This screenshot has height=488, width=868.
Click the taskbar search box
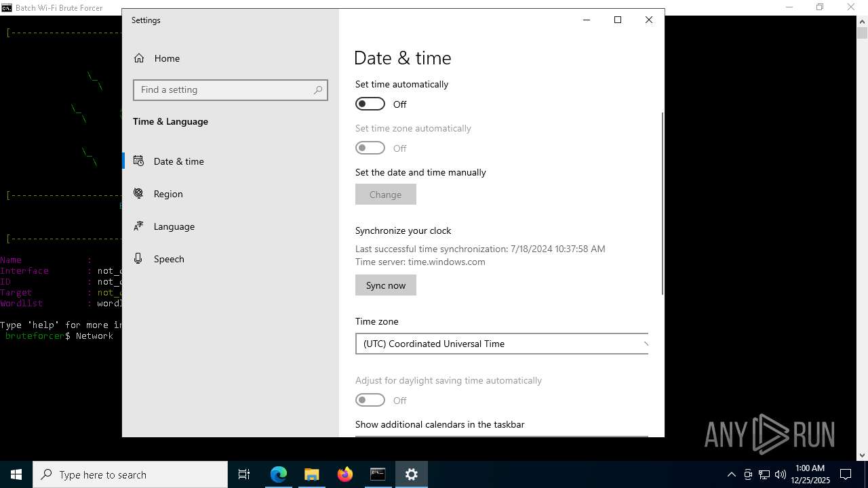[130, 474]
